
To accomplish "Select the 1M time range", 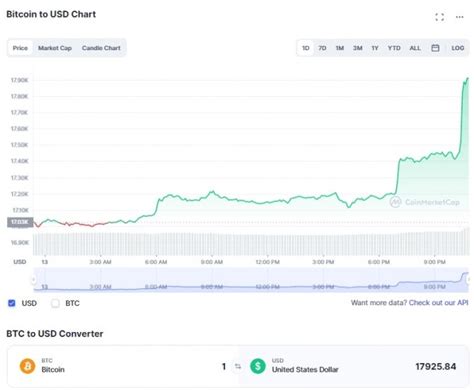I will pos(339,48).
